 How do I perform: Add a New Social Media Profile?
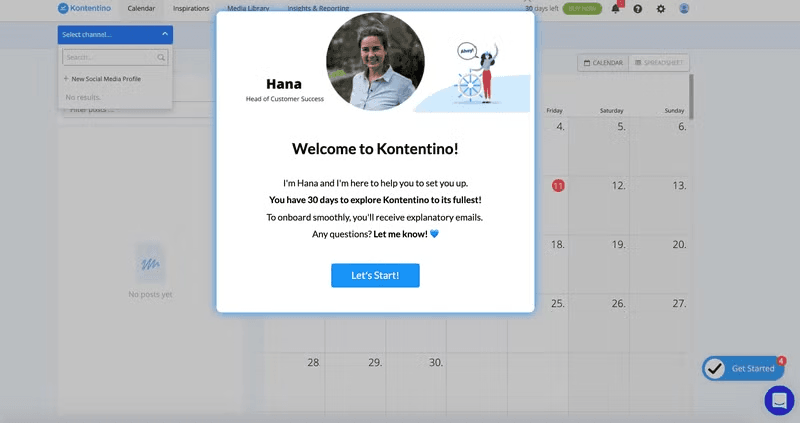tap(102, 78)
